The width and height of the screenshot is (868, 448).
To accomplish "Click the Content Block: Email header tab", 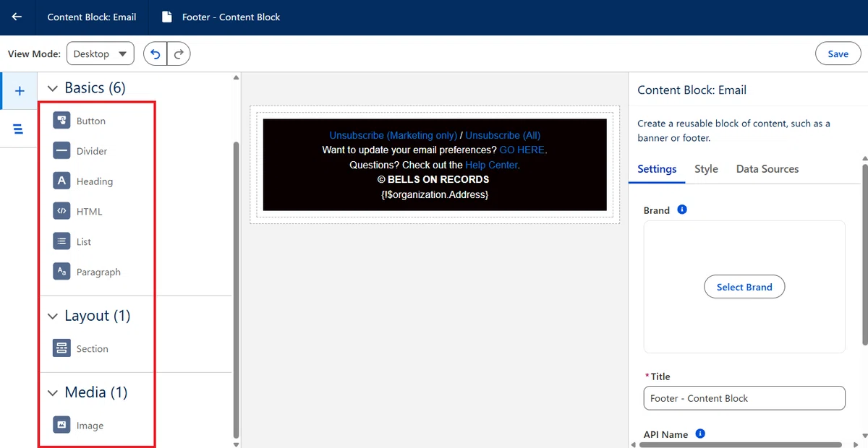I will pyautogui.click(x=92, y=17).
